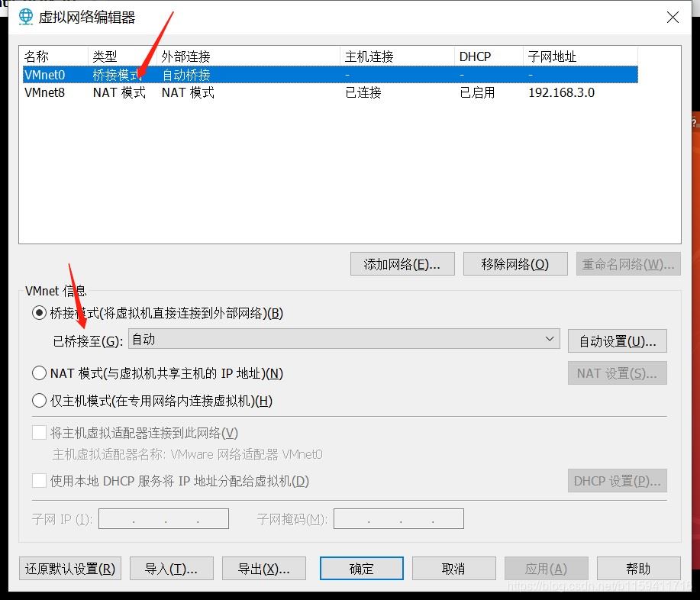Viewport: 700px width, 600px height.
Task: Click the 已启用 DHCP cell for VMnet8
Action: pyautogui.click(x=477, y=92)
